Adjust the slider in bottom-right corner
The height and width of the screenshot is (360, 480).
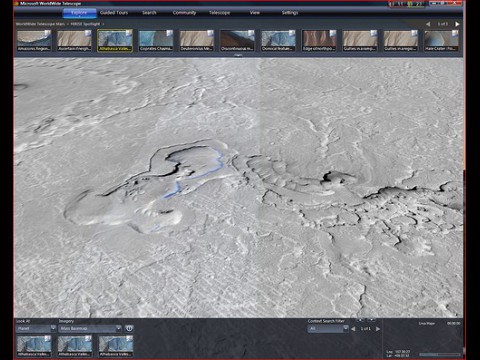(439, 354)
